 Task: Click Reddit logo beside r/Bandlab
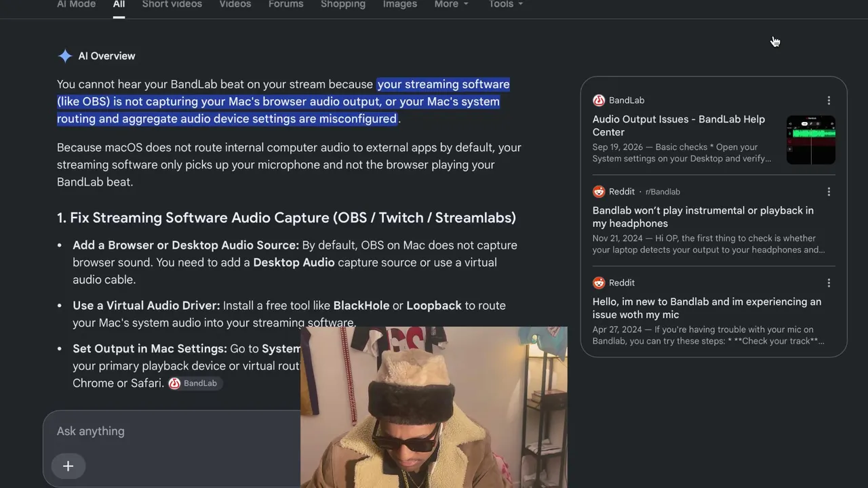(x=599, y=192)
